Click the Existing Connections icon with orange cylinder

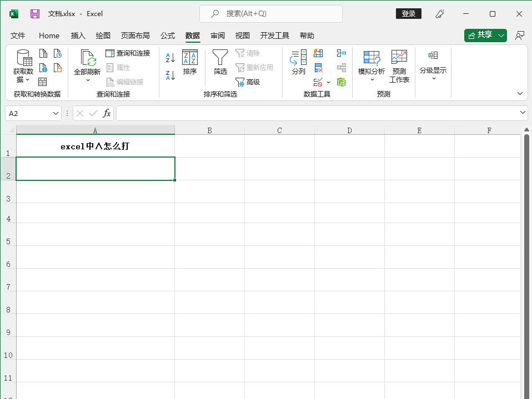click(x=58, y=68)
